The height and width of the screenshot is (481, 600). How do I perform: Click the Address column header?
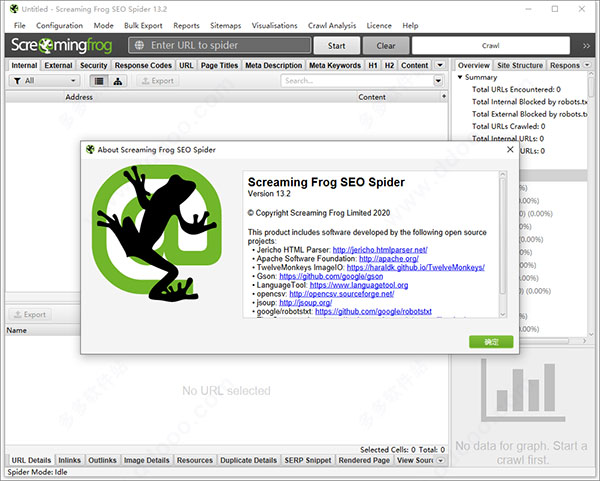[79, 97]
